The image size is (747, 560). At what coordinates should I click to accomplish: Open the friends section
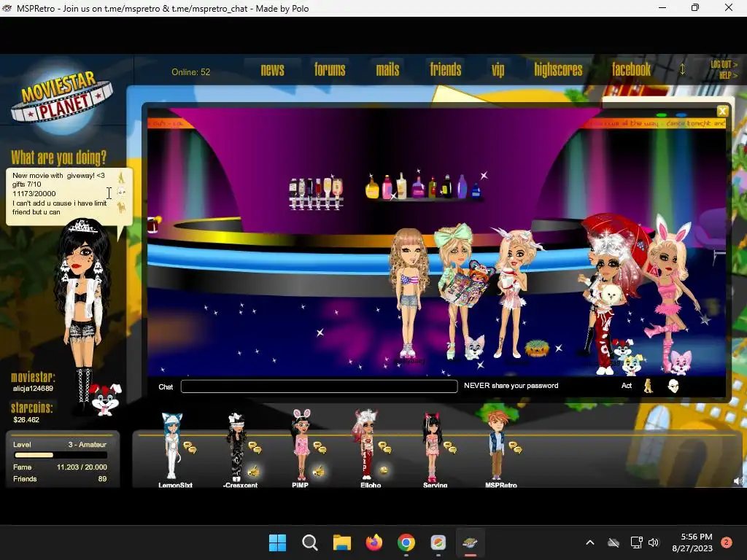pyautogui.click(x=446, y=70)
